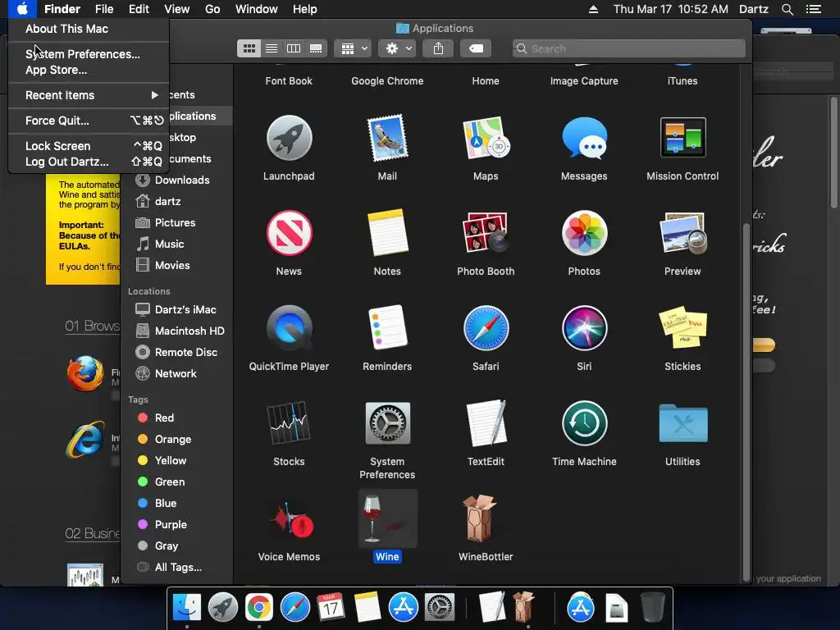Select the Wine app icon
The width and height of the screenshot is (840, 630).
point(387,518)
